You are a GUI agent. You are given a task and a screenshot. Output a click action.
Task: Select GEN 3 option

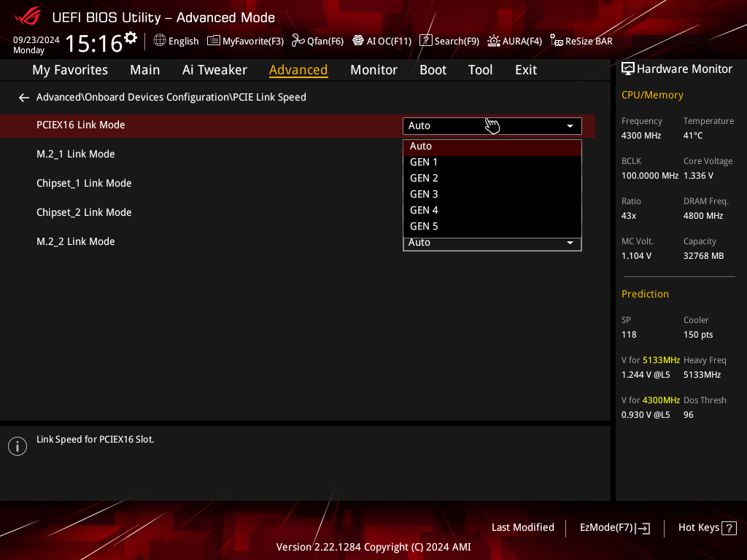pos(492,194)
